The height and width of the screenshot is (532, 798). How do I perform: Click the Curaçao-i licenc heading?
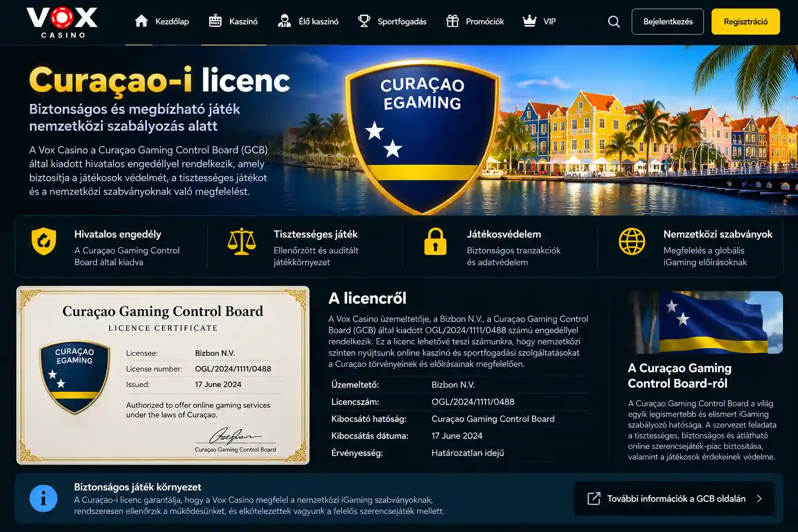(x=159, y=81)
